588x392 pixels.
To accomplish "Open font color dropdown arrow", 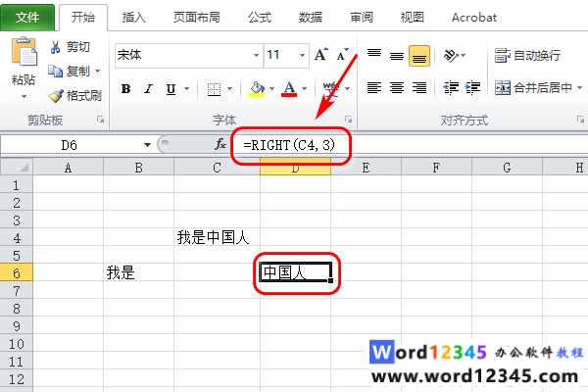I will click(x=304, y=89).
